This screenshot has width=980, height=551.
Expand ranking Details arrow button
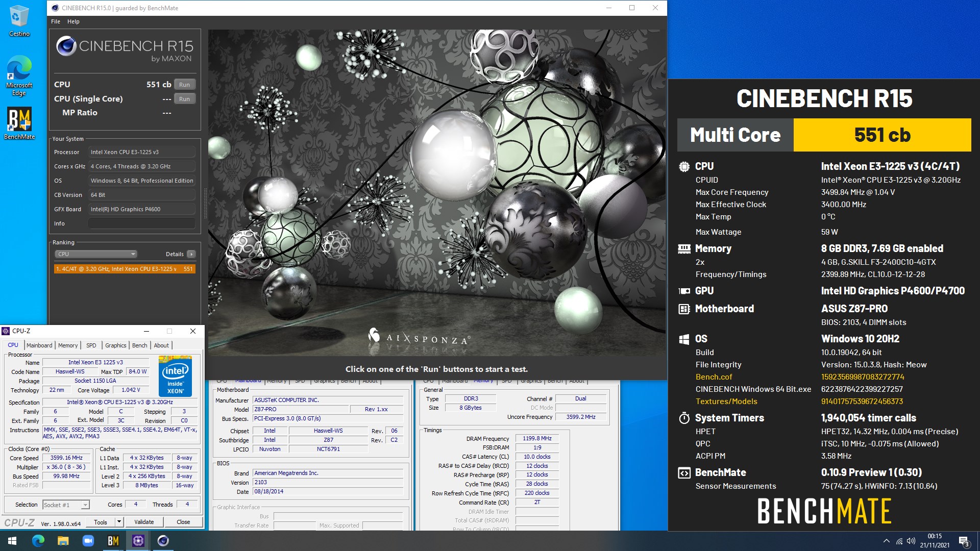[191, 254]
